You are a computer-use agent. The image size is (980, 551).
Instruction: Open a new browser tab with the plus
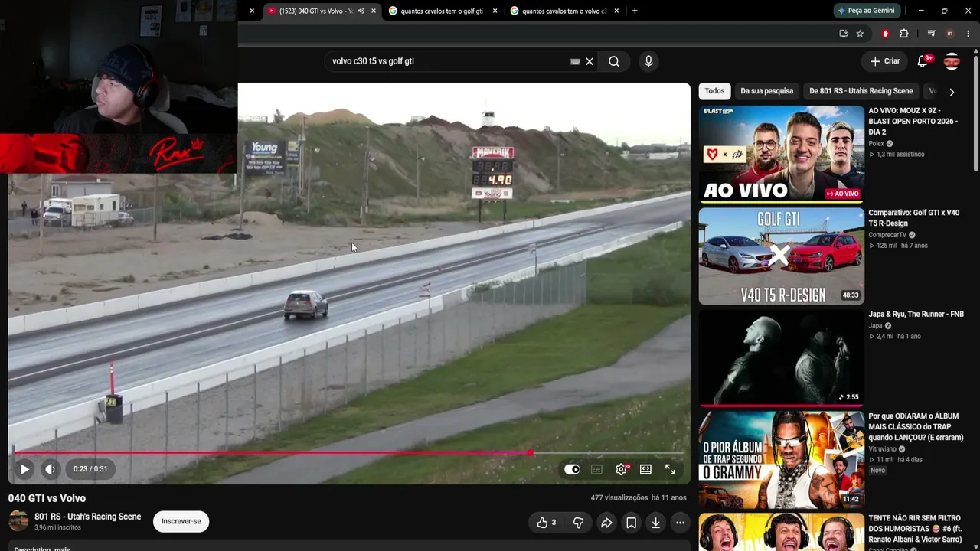pyautogui.click(x=635, y=11)
